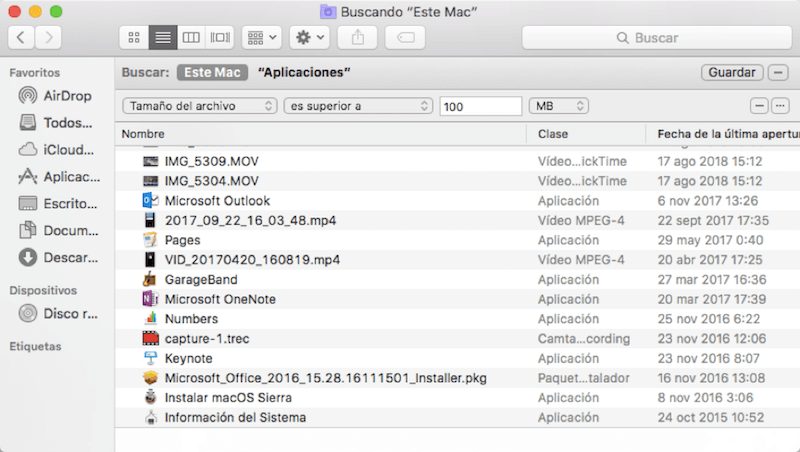Select the Pages app icon

pos(150,240)
